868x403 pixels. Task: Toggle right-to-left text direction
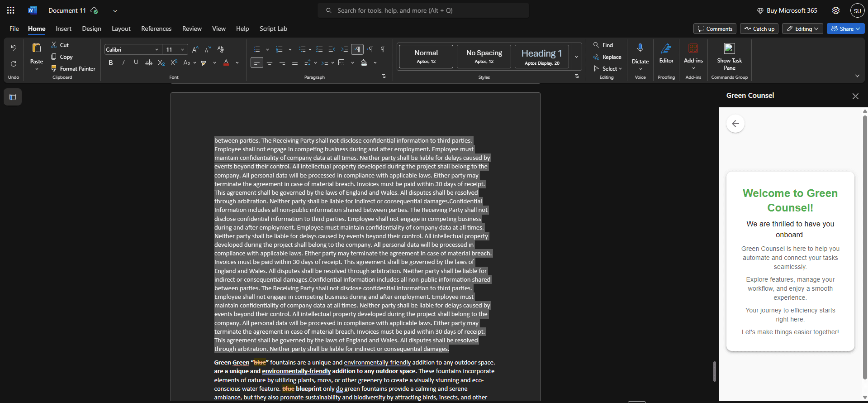[x=370, y=49]
